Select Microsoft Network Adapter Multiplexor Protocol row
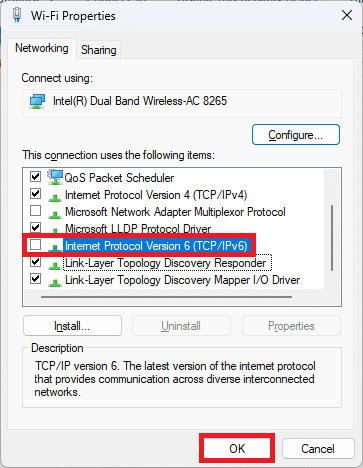Viewport: 363px width, 468px height. tap(175, 212)
